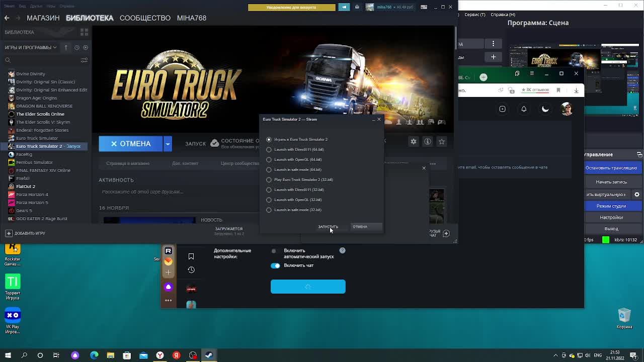Cancel launch with blue ОТМЕНА button
The image size is (644, 362).
click(130, 144)
